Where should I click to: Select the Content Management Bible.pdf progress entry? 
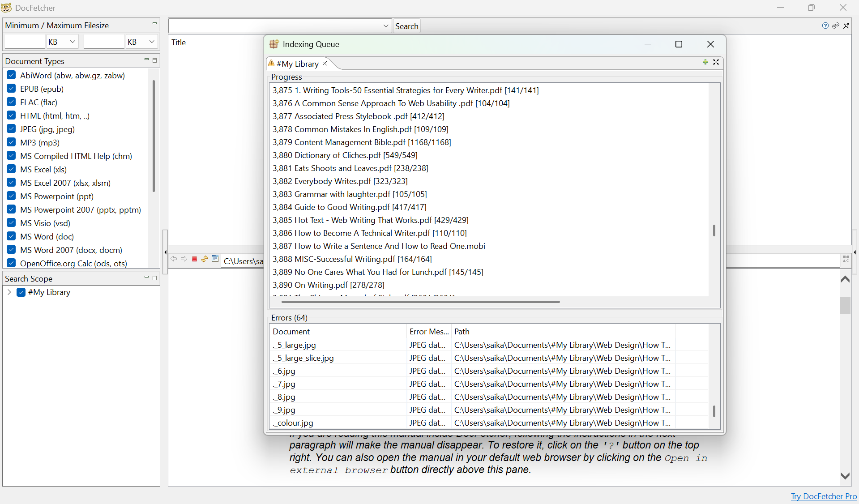pos(362,142)
